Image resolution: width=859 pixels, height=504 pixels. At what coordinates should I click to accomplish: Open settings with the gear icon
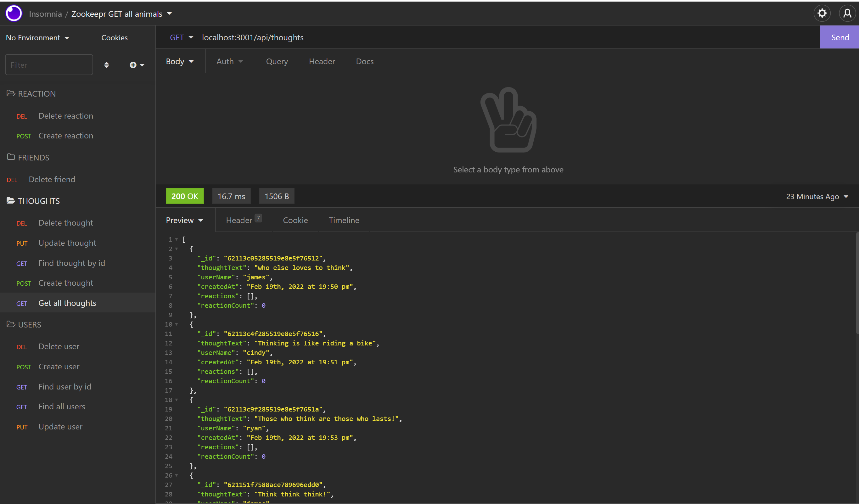click(822, 13)
